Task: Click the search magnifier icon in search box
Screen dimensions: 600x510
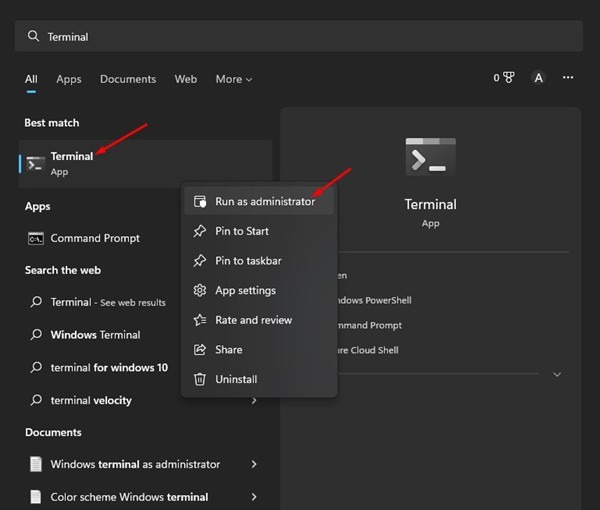Action: click(33, 36)
